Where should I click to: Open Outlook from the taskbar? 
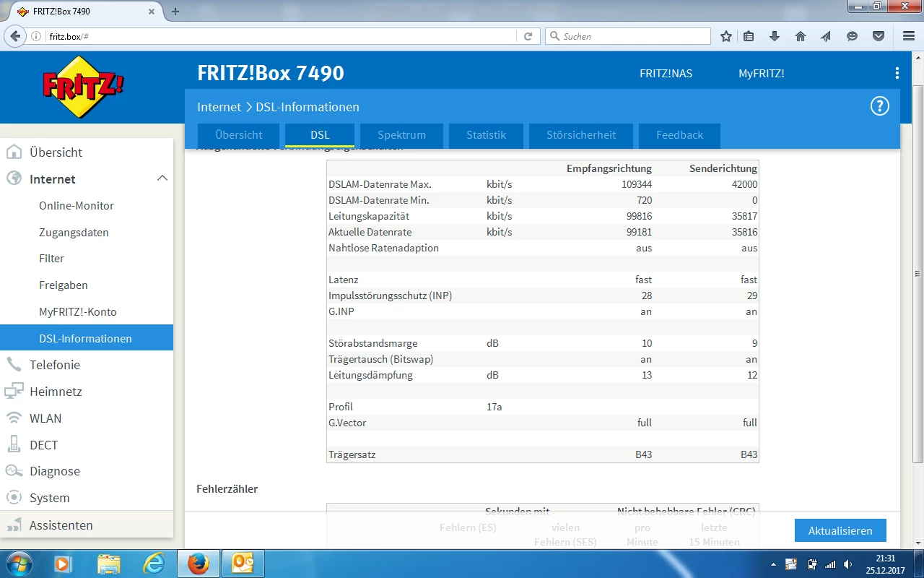243,564
